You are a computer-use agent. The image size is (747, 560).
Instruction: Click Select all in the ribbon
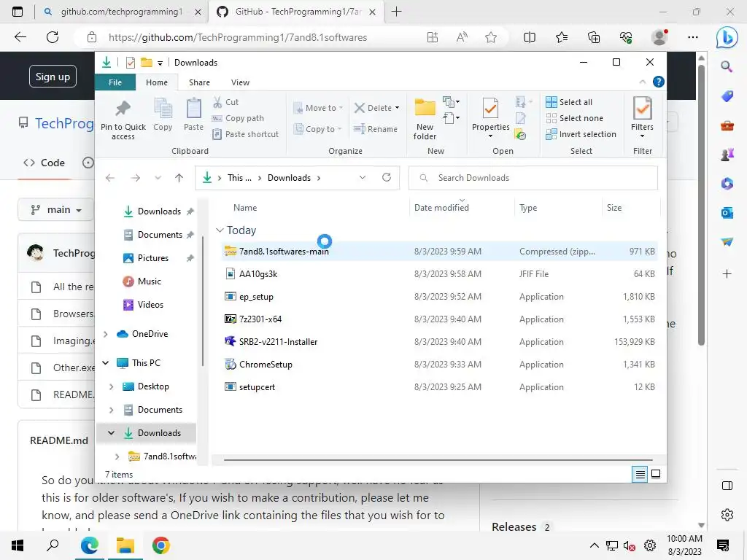[x=569, y=102]
